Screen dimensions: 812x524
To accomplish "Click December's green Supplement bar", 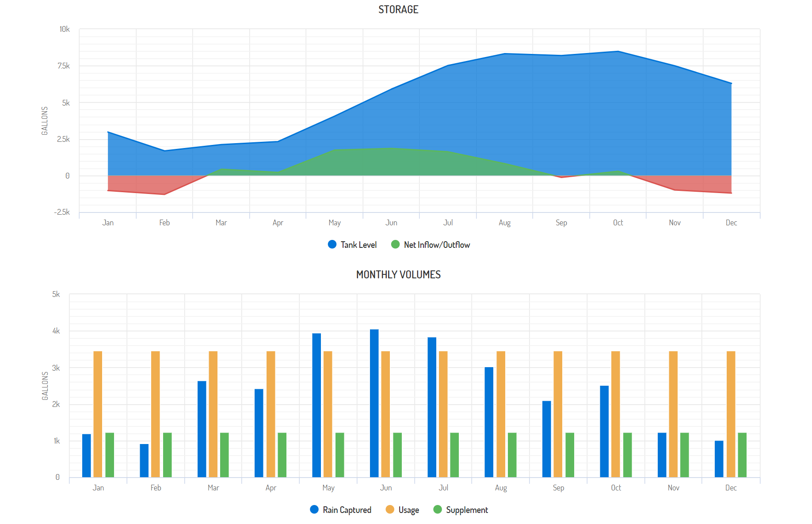I will point(742,455).
